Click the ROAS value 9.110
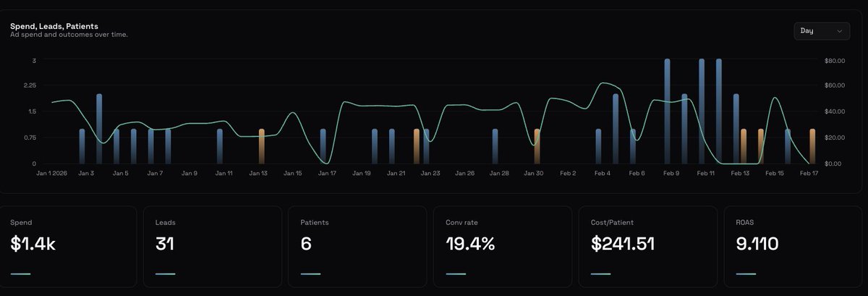Viewport: 868px width, 296px height. [x=757, y=244]
